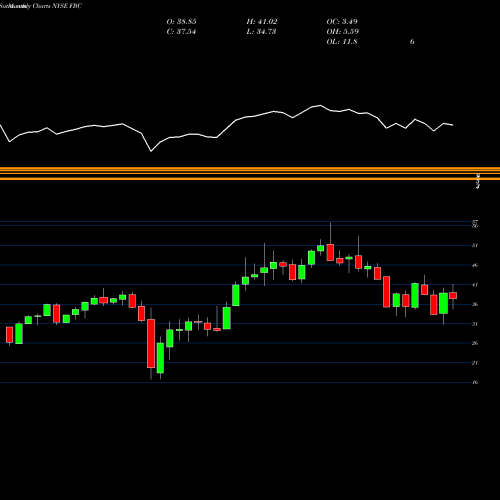The height and width of the screenshot is (500, 500).
Task: Click the tallest red crash candle near 21
Action: [x=151, y=343]
